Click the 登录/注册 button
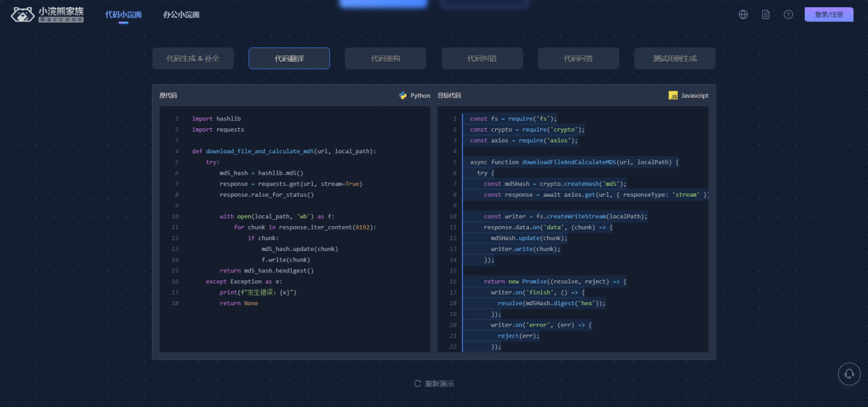This screenshot has height=407, width=868. (x=828, y=15)
